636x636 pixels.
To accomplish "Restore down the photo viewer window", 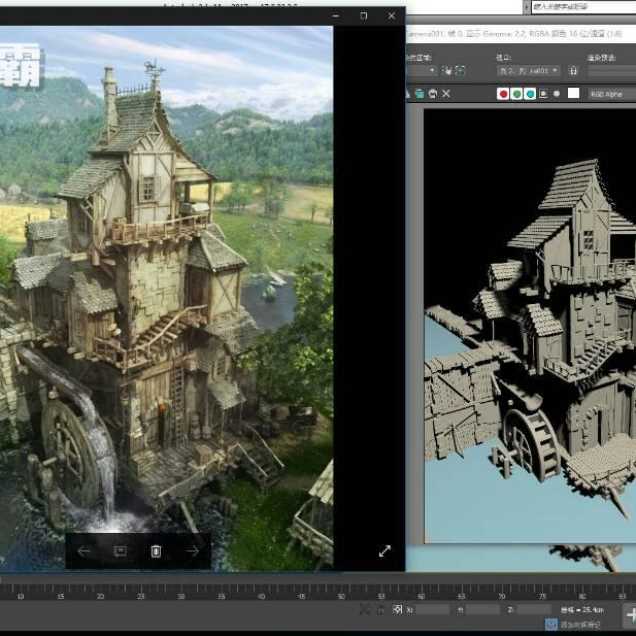I will (x=363, y=16).
